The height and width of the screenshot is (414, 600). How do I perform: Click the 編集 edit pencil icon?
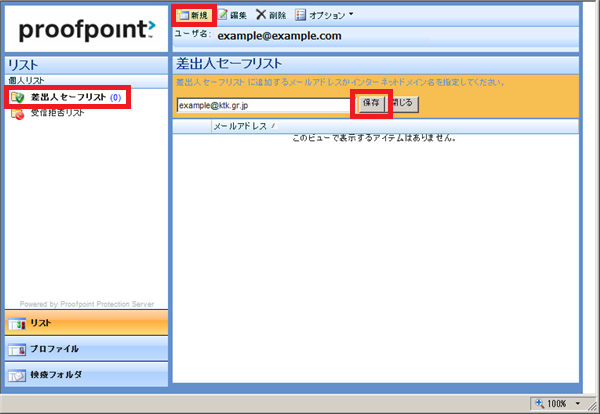point(223,15)
